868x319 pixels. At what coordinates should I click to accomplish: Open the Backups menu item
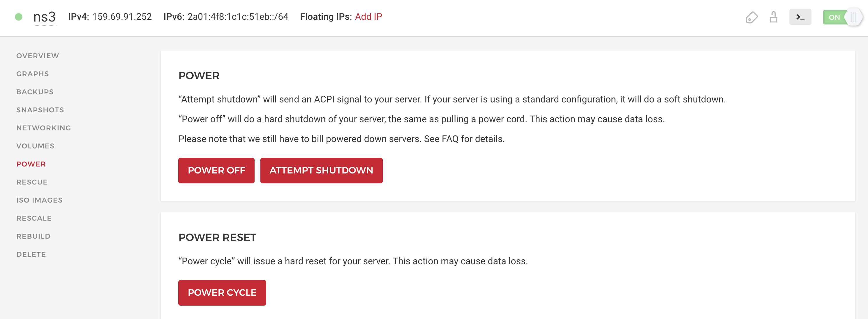[x=35, y=92]
